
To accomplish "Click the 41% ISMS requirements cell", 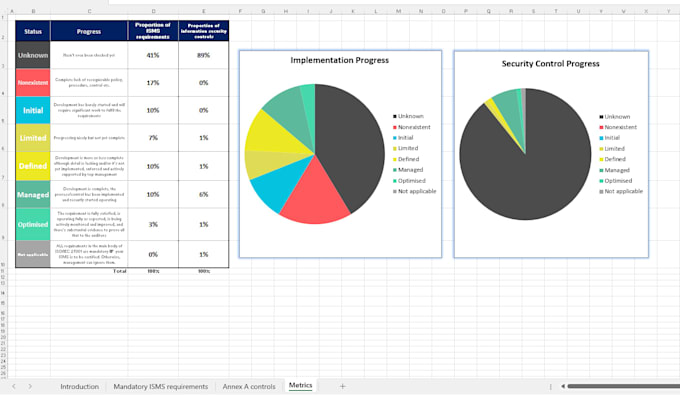I will [x=153, y=55].
